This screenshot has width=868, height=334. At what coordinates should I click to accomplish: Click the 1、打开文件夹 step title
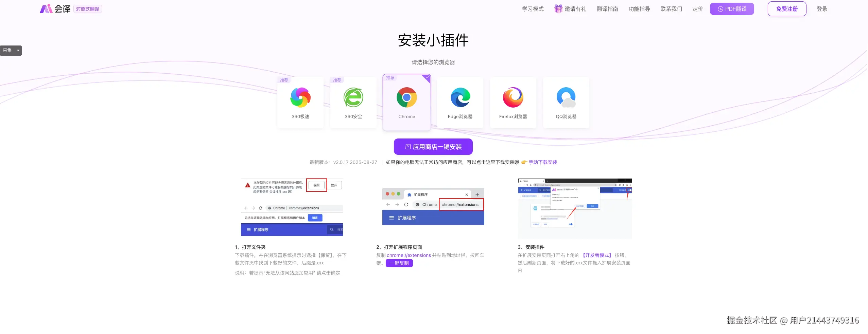click(250, 247)
